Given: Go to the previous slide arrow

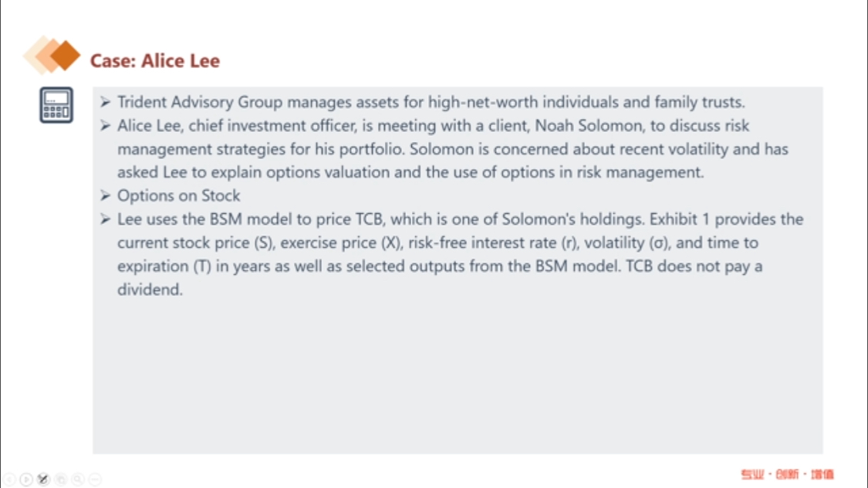Looking at the screenshot, I should (x=9, y=480).
